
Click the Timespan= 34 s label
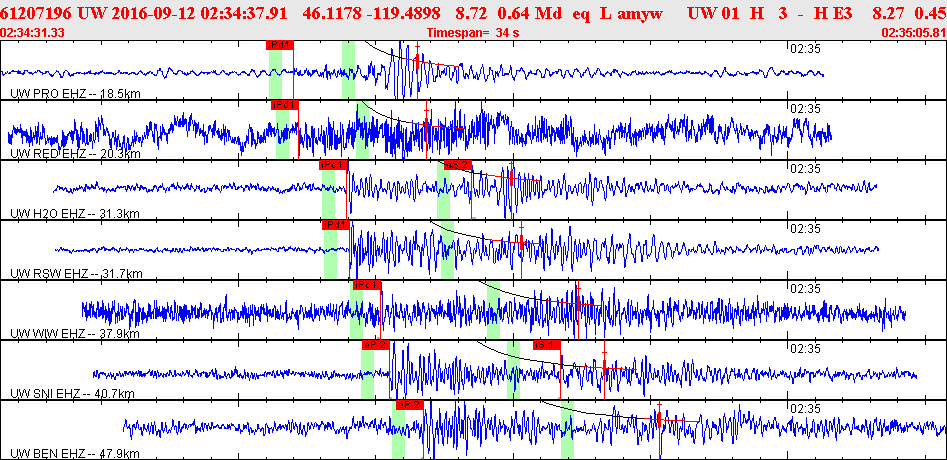pos(473,33)
